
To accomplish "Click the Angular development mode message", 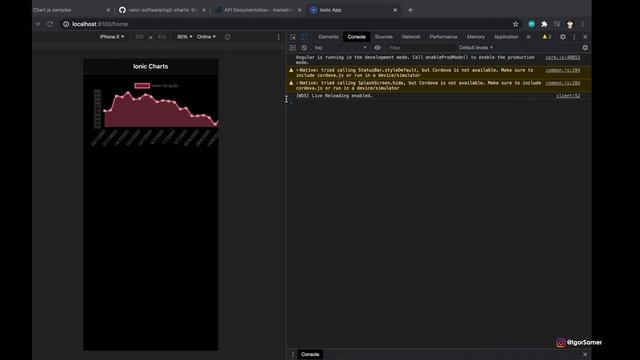I will (415, 60).
